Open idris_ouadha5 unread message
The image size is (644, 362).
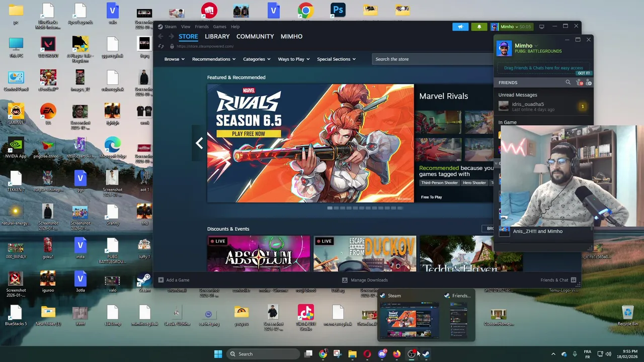pyautogui.click(x=543, y=107)
